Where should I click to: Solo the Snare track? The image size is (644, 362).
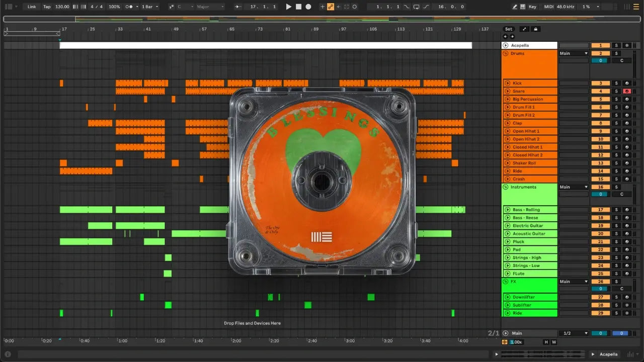[616, 92]
